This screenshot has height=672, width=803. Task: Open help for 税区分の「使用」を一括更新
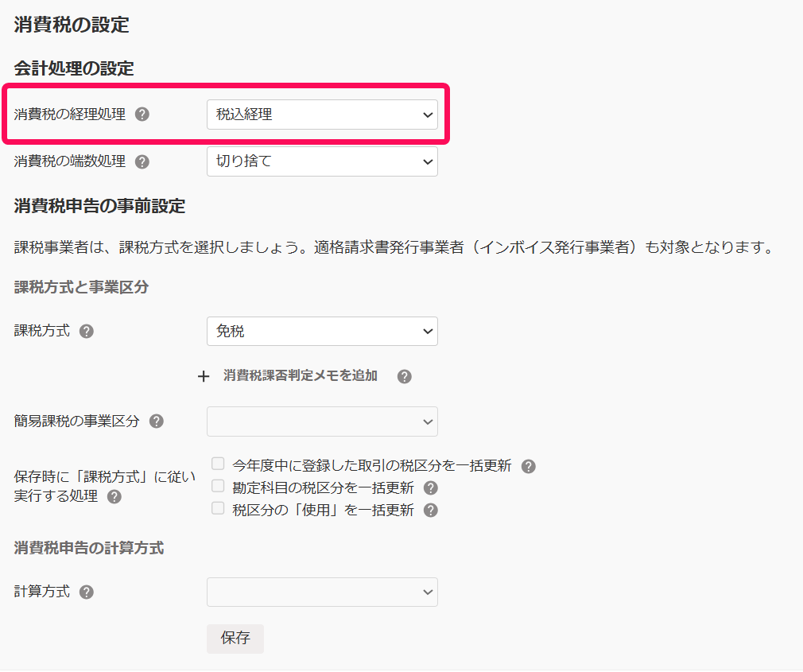[x=431, y=510]
